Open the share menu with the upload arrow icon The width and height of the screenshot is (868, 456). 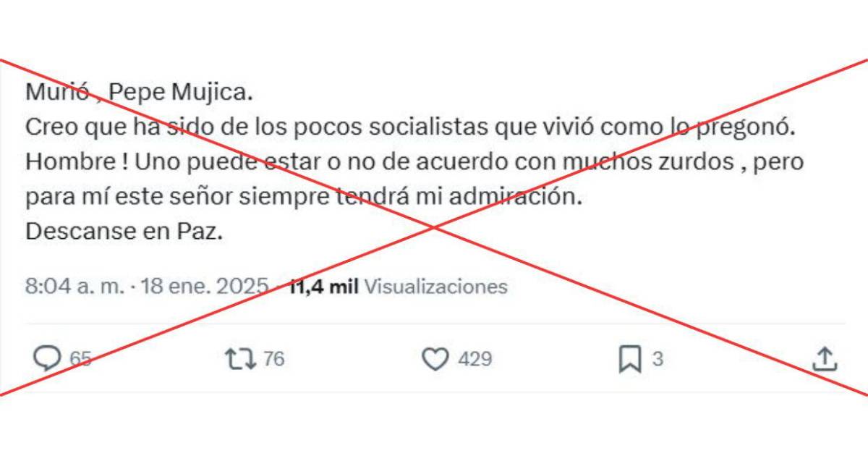point(825,358)
